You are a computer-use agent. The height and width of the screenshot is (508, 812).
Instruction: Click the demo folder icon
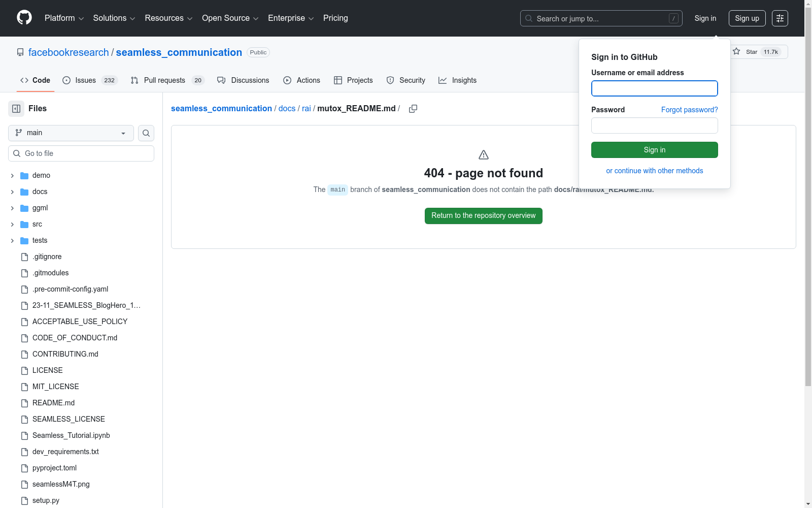24,176
